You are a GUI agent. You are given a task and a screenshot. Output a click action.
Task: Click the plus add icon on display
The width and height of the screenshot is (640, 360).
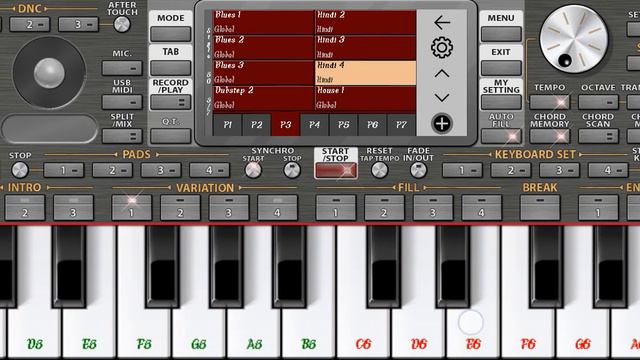[442, 123]
